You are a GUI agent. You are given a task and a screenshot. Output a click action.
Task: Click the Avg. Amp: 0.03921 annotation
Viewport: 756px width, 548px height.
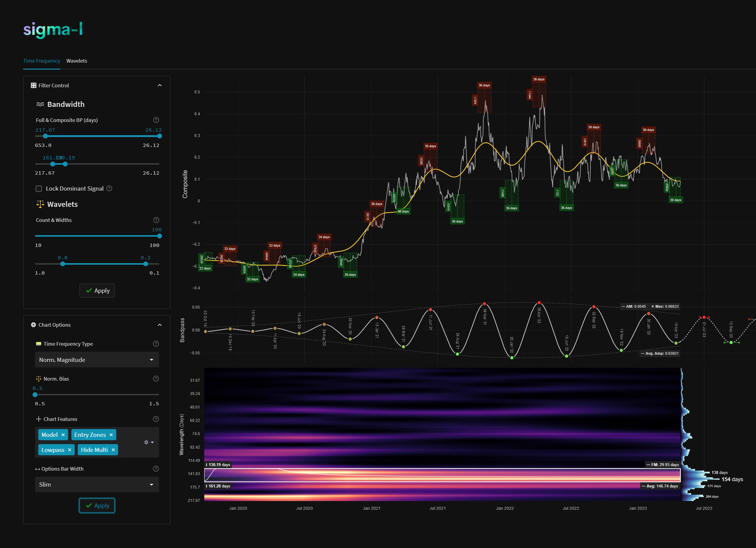point(660,353)
